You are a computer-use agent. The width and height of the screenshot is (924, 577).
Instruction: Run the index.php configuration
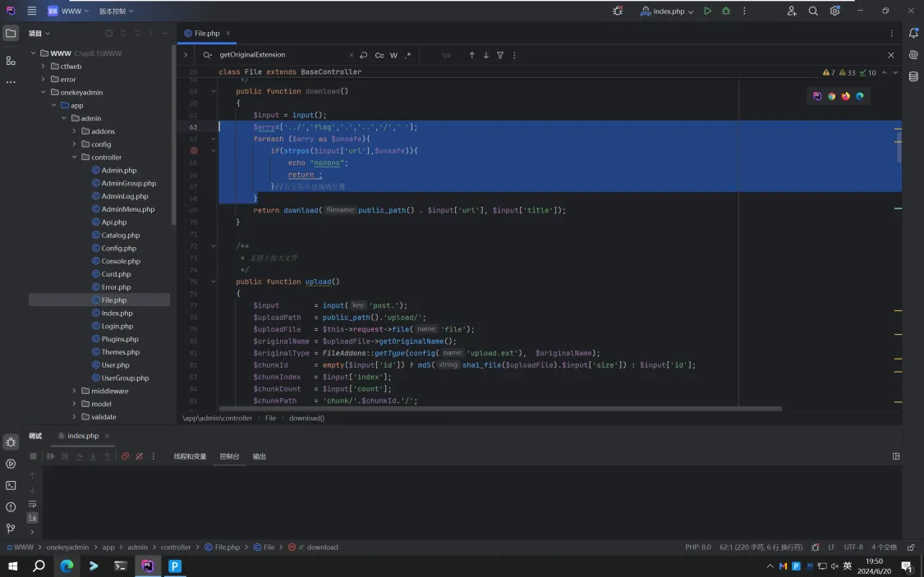coord(707,11)
